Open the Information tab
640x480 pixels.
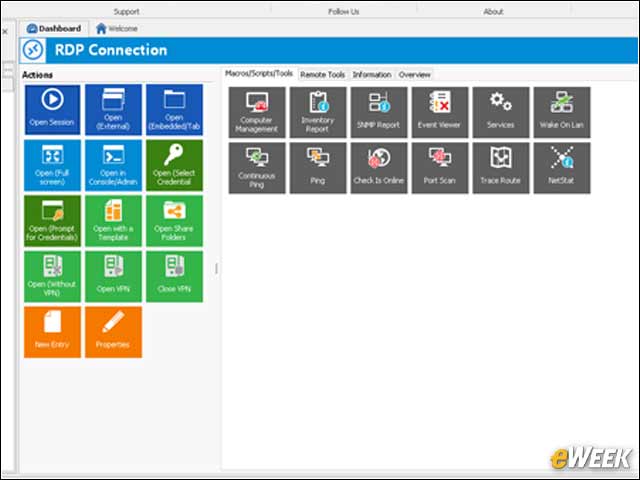point(372,75)
